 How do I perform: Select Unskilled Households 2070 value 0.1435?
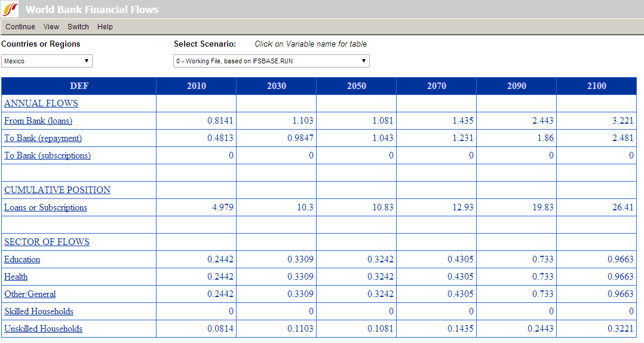click(461, 329)
